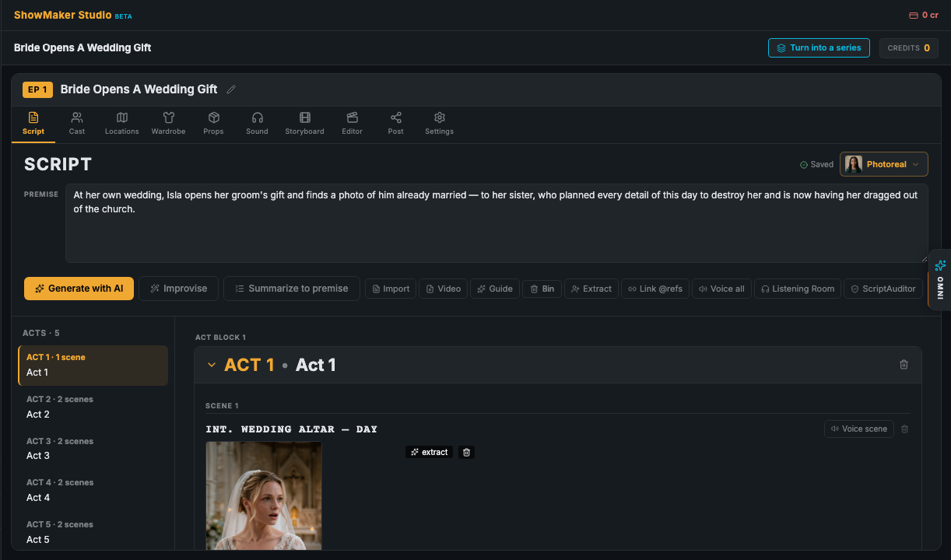The width and height of the screenshot is (951, 560).
Task: Open the Bin toolbar button
Action: coord(542,289)
